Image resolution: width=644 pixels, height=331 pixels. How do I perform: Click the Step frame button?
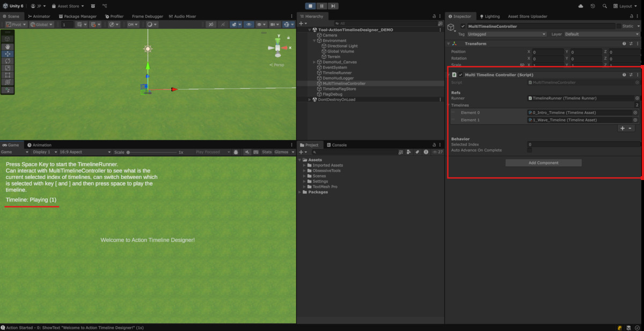(333, 6)
